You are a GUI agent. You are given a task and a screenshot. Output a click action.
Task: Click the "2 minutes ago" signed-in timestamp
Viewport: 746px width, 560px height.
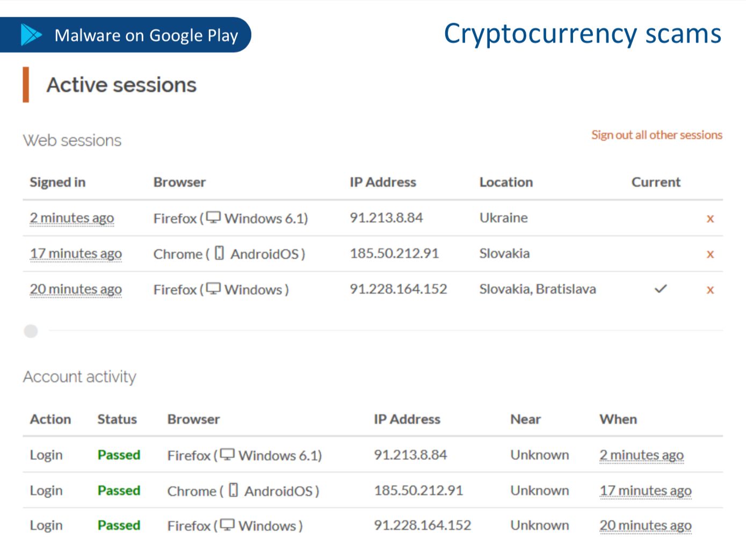pyautogui.click(x=72, y=218)
